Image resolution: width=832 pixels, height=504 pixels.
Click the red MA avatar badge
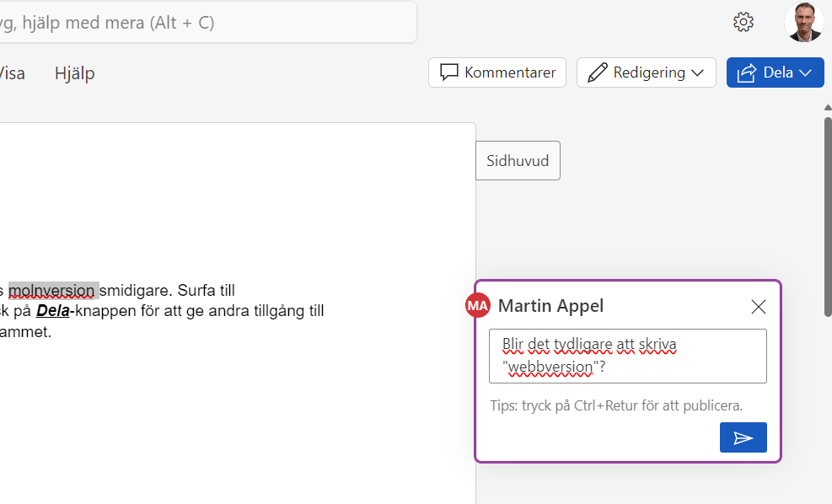[x=477, y=306]
